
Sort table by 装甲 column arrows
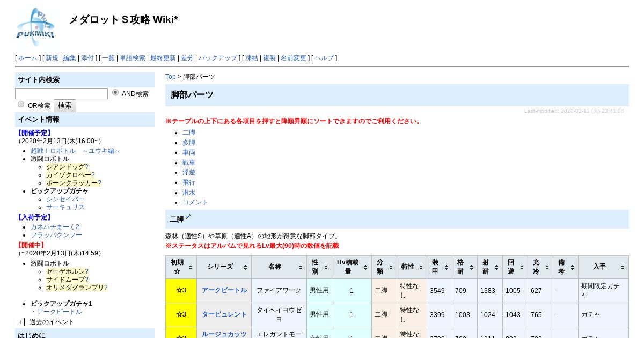pos(446,267)
